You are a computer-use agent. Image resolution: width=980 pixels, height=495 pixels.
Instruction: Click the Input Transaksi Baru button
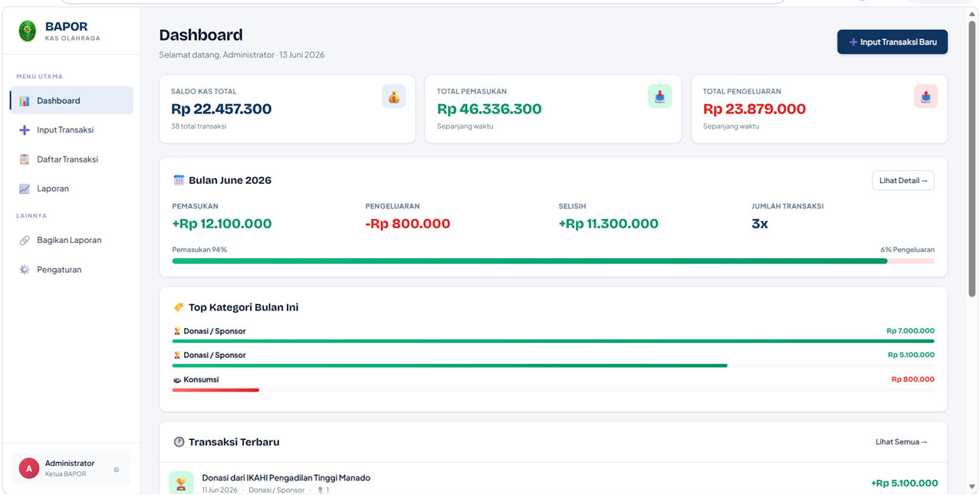coord(892,42)
